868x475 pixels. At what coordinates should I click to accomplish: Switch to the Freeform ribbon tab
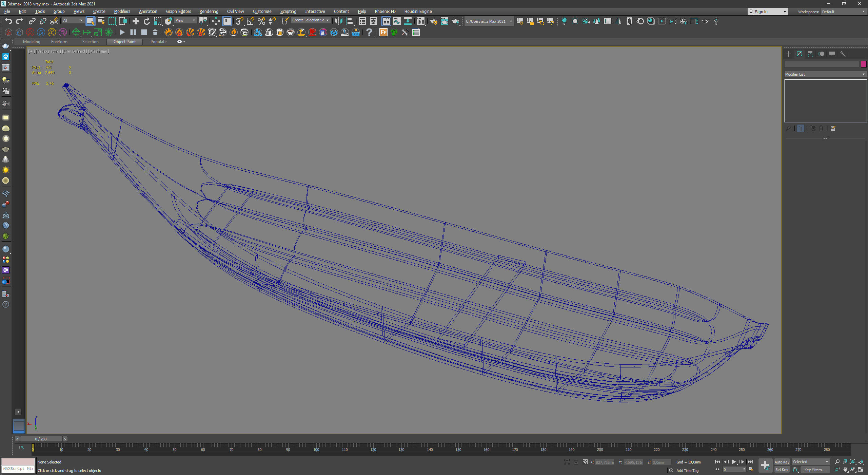(59, 42)
